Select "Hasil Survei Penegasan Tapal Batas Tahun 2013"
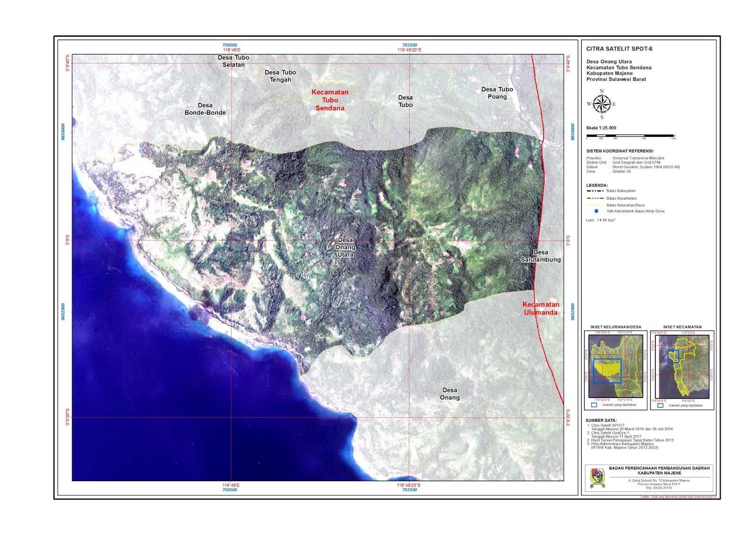 point(632,440)
